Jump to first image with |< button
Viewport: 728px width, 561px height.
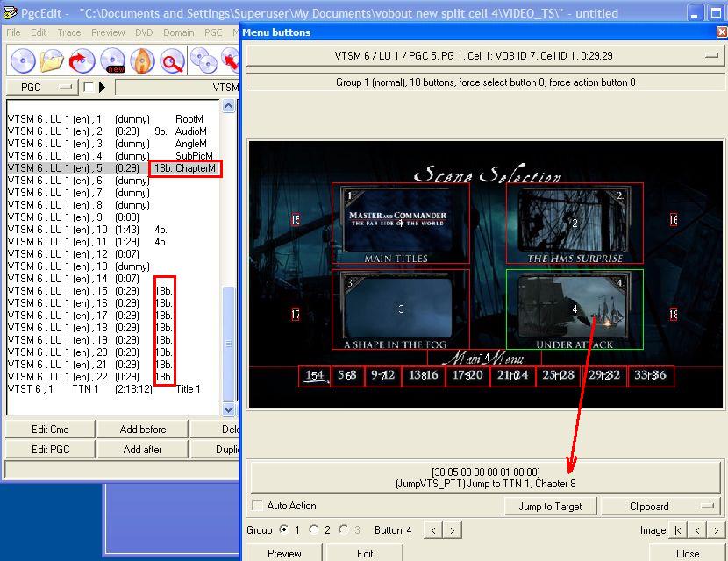678,530
